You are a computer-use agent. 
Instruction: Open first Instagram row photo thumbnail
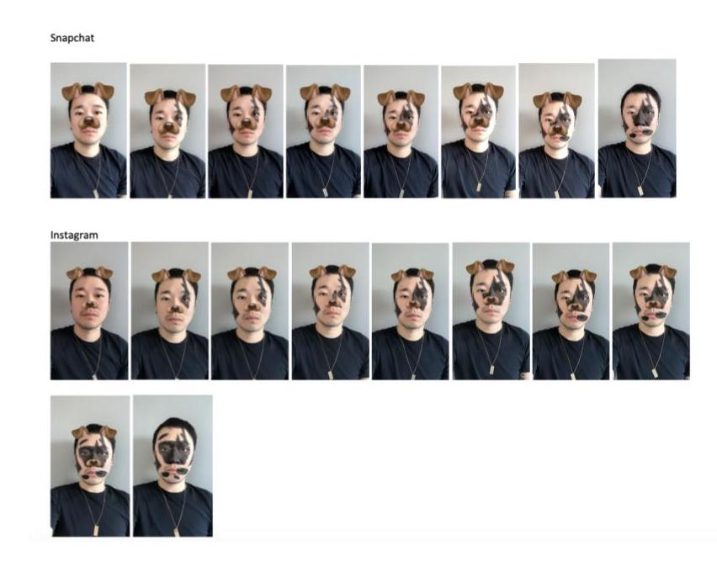[x=89, y=311]
